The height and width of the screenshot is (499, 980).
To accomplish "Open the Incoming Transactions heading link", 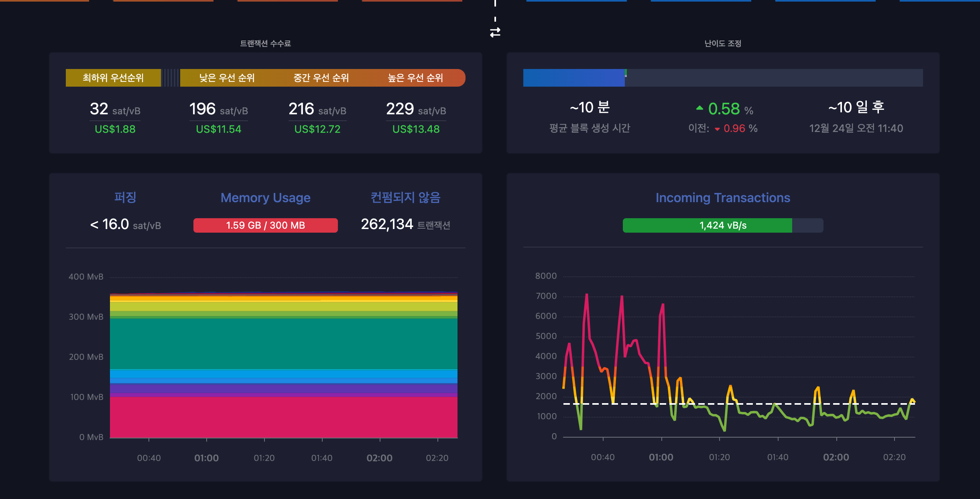I will (x=723, y=198).
